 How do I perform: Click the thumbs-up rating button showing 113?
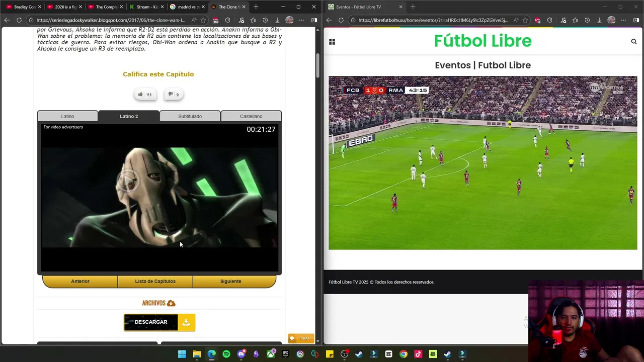(x=145, y=94)
